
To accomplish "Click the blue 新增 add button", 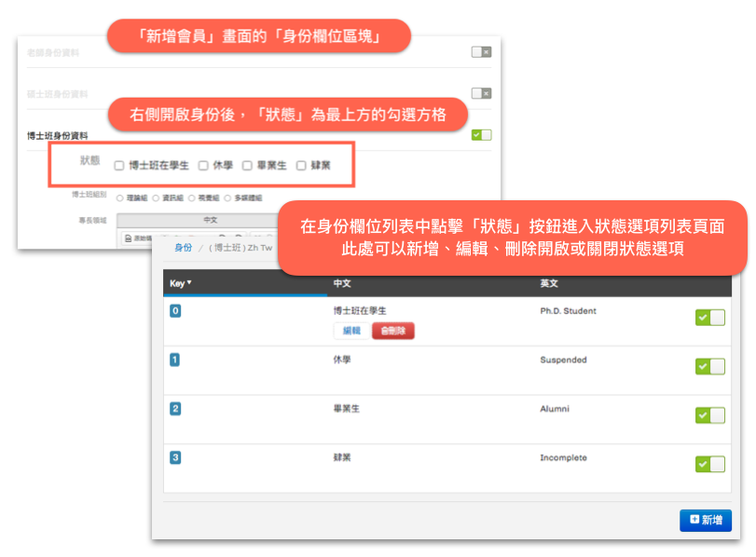I will pyautogui.click(x=705, y=520).
